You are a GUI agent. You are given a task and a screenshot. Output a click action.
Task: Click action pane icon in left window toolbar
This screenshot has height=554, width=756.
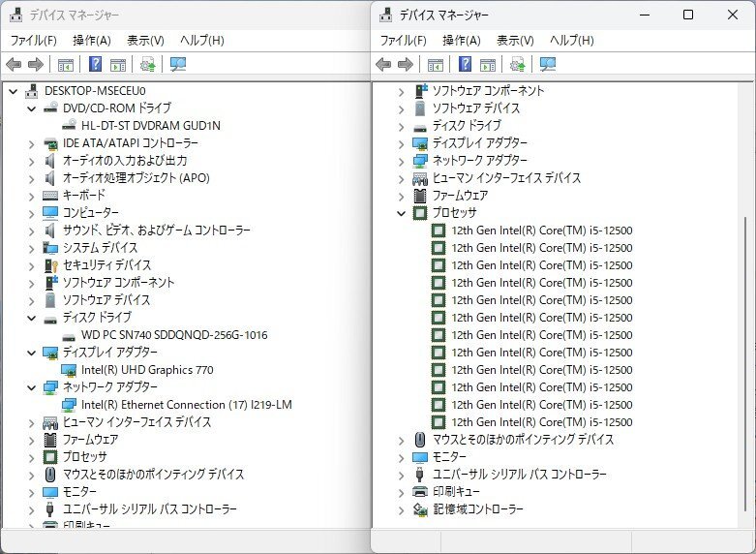tap(118, 64)
